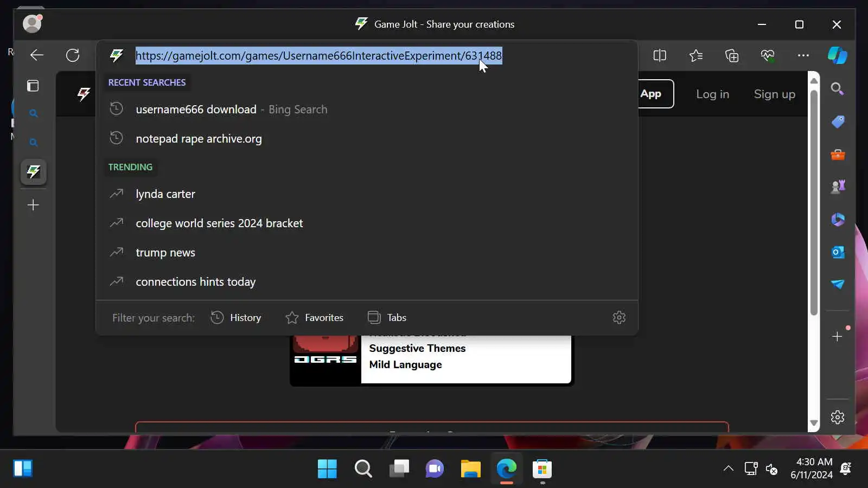This screenshot has width=868, height=488.
Task: Open Microsoft Store from the taskbar
Action: tap(542, 468)
